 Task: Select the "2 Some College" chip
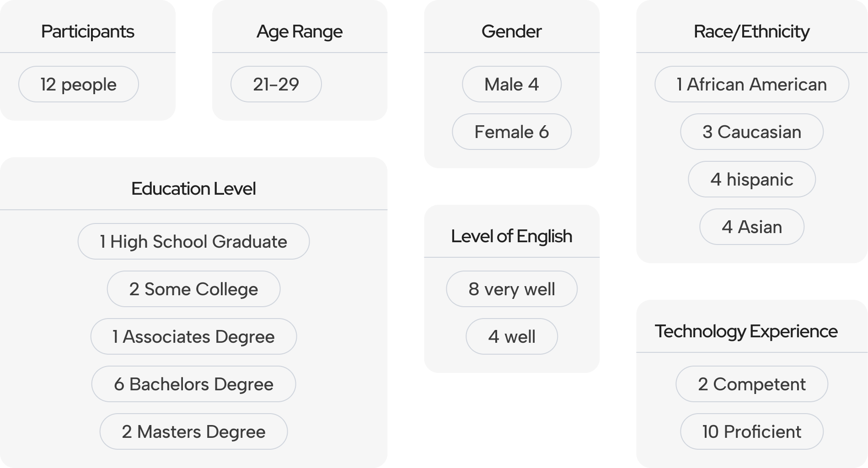193,289
